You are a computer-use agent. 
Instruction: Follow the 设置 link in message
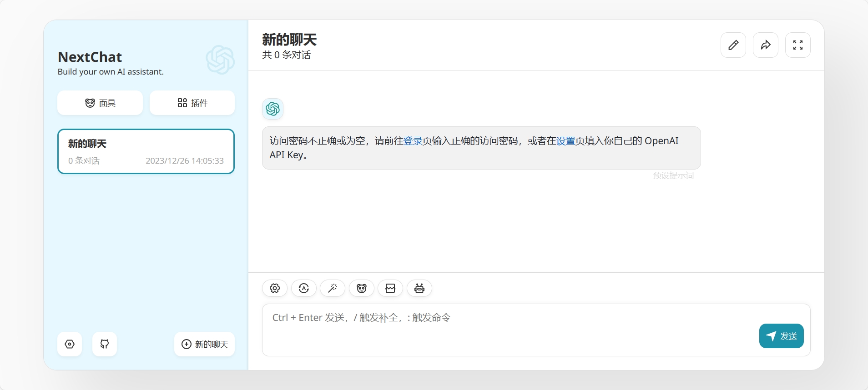566,141
